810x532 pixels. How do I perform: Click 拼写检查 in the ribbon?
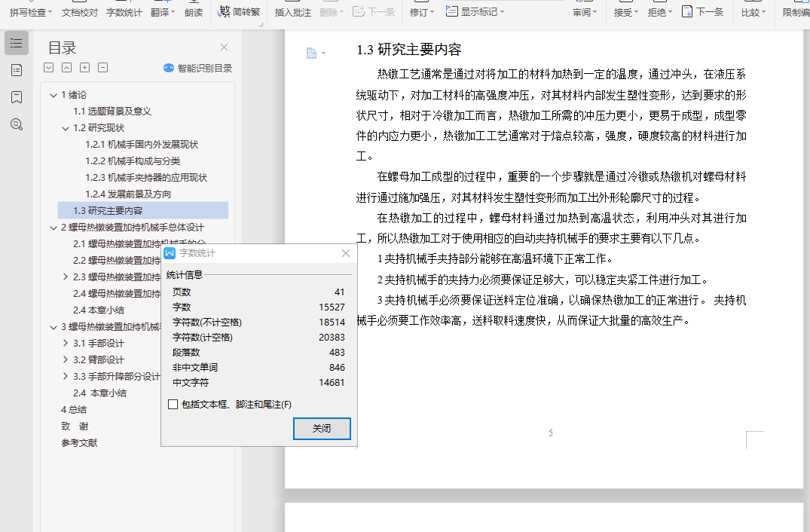point(31,12)
